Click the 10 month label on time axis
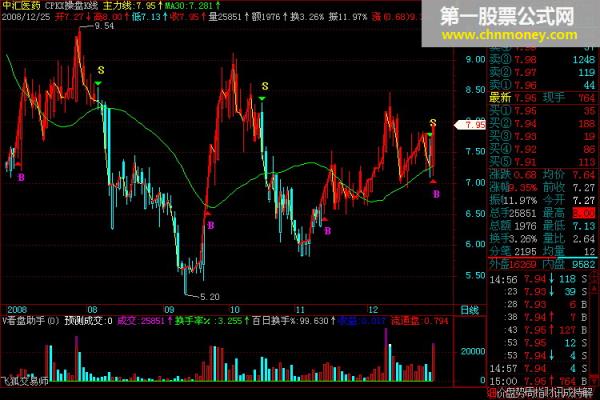The height and width of the screenshot is (400, 600). (x=234, y=310)
